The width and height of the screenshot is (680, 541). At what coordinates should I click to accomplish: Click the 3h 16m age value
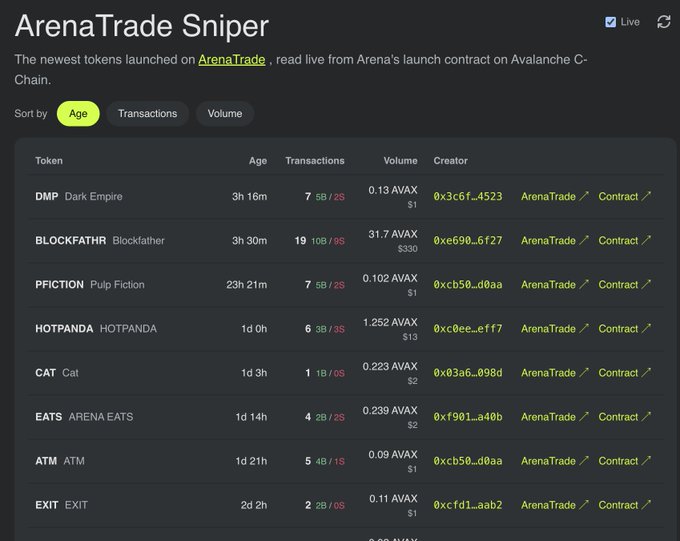(249, 197)
